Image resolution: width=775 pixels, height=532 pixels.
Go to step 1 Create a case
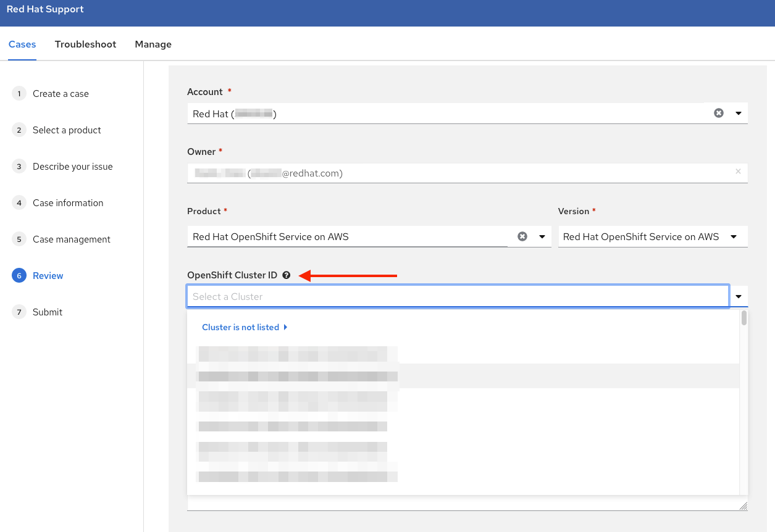coord(61,94)
